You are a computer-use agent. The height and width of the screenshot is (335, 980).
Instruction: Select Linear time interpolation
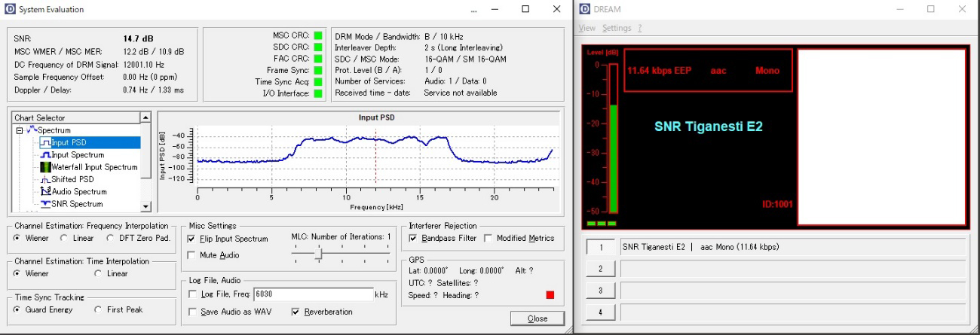(x=99, y=273)
